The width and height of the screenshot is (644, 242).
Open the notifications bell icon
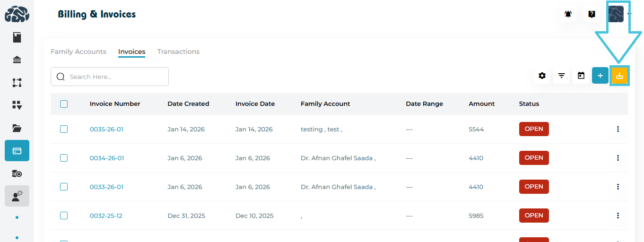pyautogui.click(x=568, y=14)
